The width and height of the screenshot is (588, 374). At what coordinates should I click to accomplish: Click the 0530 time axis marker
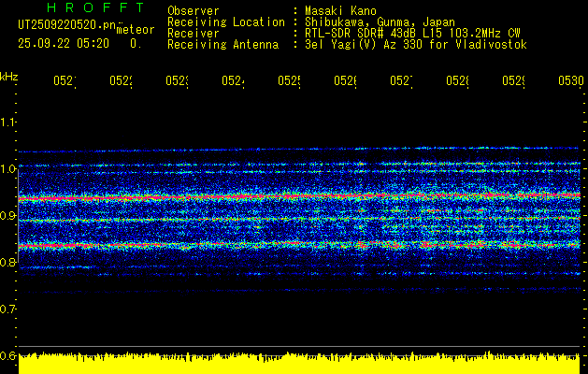coord(571,80)
